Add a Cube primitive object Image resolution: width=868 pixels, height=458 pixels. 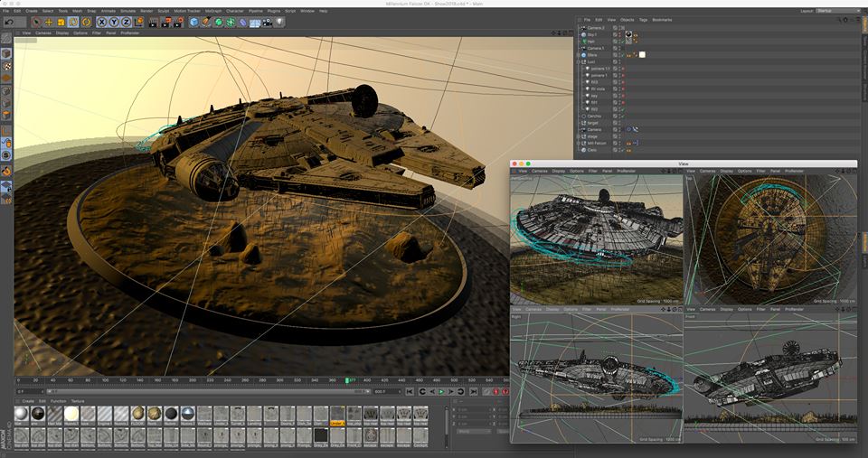193,22
